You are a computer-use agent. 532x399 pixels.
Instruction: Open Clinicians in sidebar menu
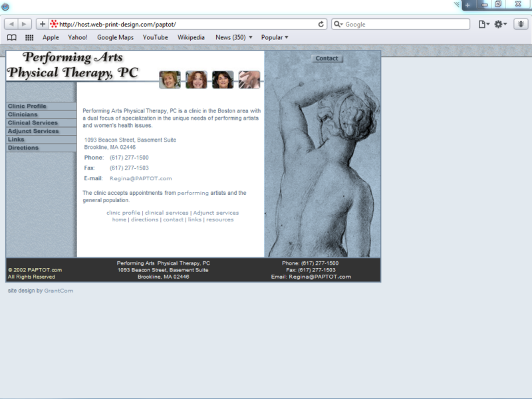(x=41, y=114)
